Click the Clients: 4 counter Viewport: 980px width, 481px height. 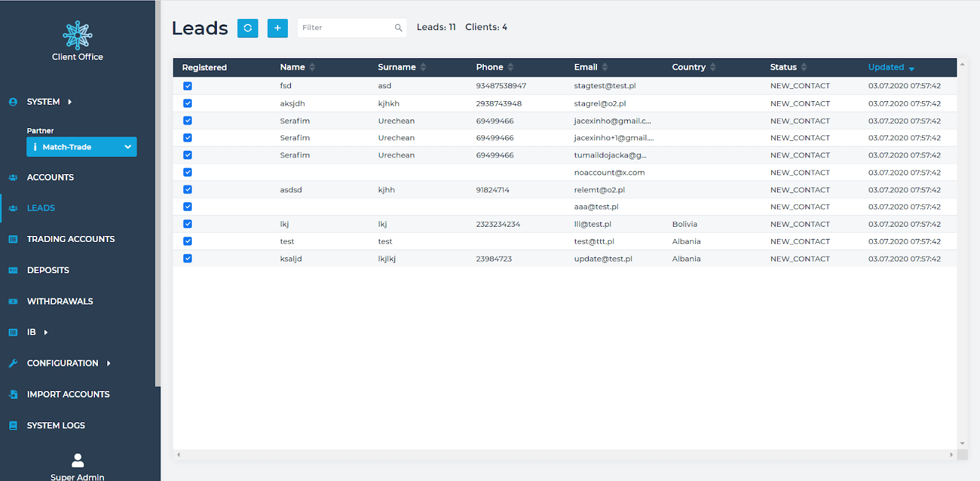click(x=486, y=27)
